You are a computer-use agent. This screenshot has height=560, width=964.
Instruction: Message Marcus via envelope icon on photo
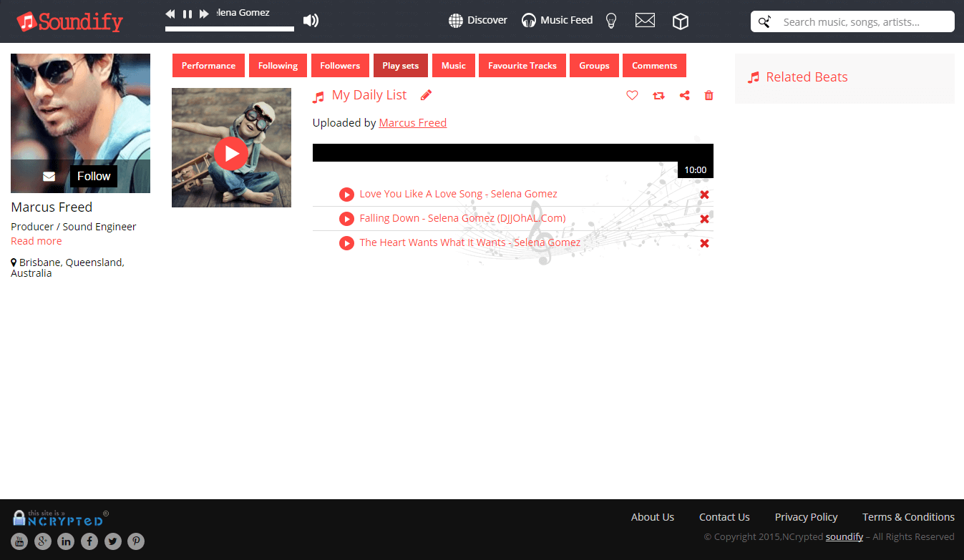click(x=49, y=177)
